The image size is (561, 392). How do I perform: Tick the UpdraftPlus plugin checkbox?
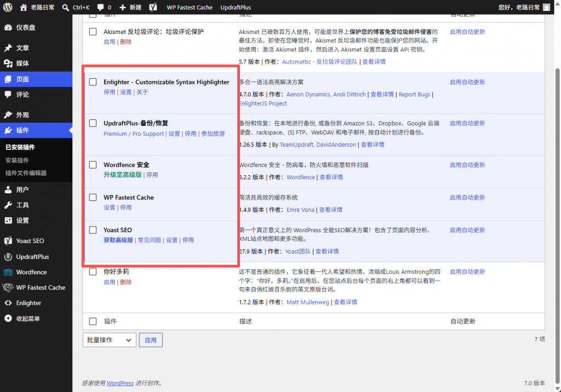pos(93,123)
